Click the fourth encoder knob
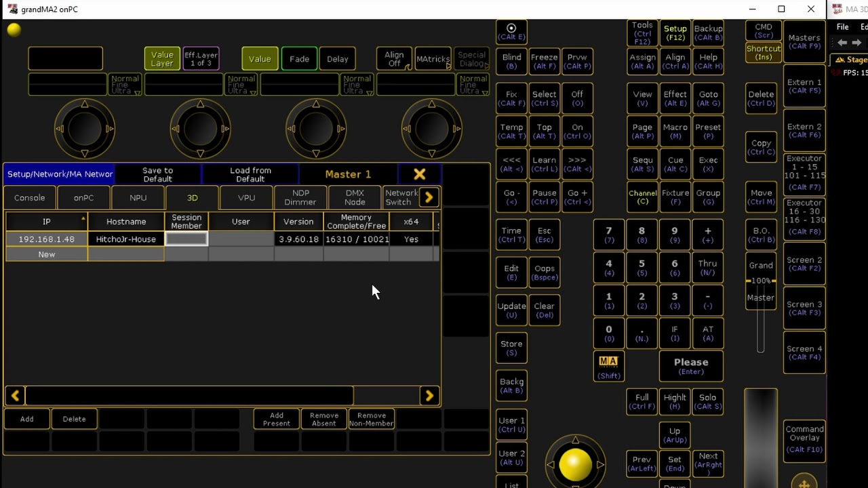The height and width of the screenshot is (488, 868). coord(432,129)
